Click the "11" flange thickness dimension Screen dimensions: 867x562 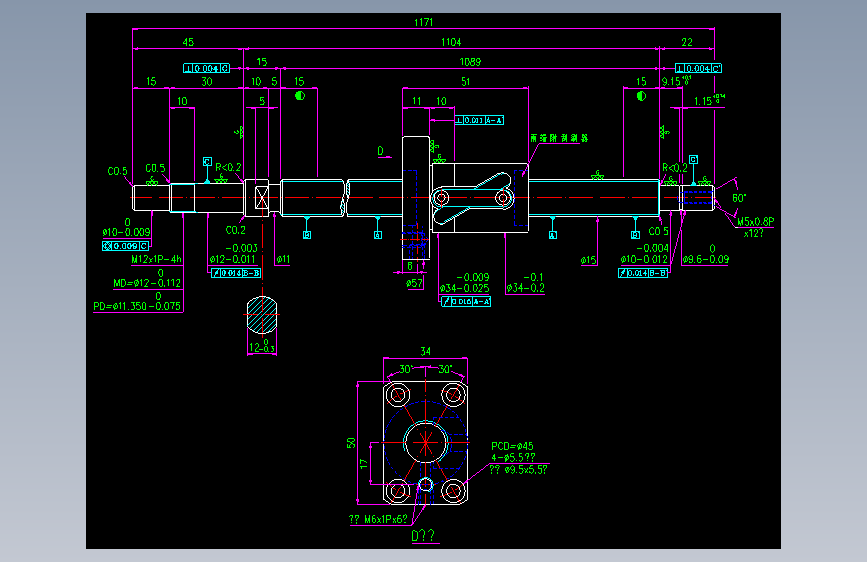[416, 101]
